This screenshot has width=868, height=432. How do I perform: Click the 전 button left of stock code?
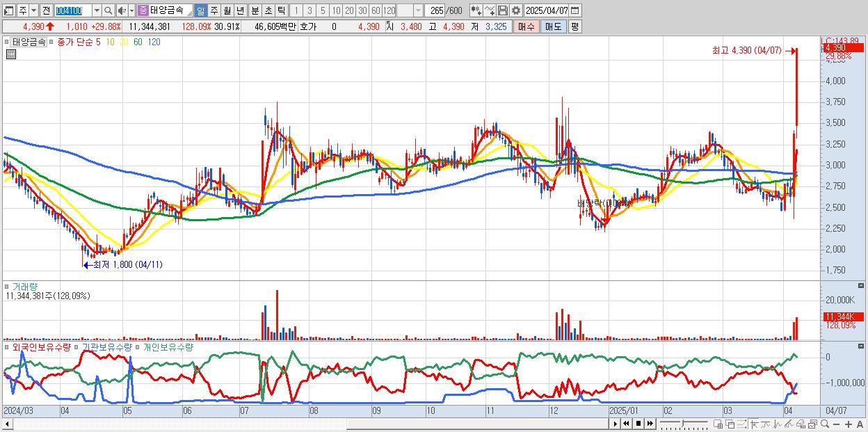(x=46, y=10)
